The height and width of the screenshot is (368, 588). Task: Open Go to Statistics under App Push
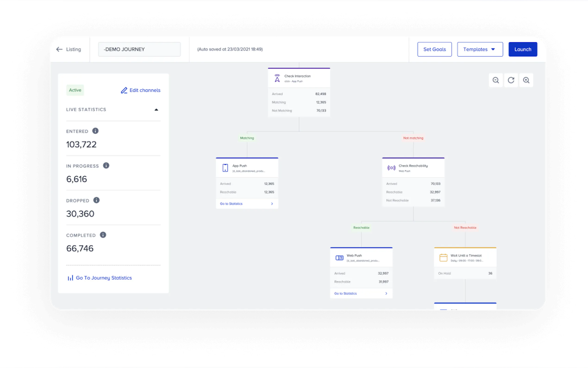247,204
